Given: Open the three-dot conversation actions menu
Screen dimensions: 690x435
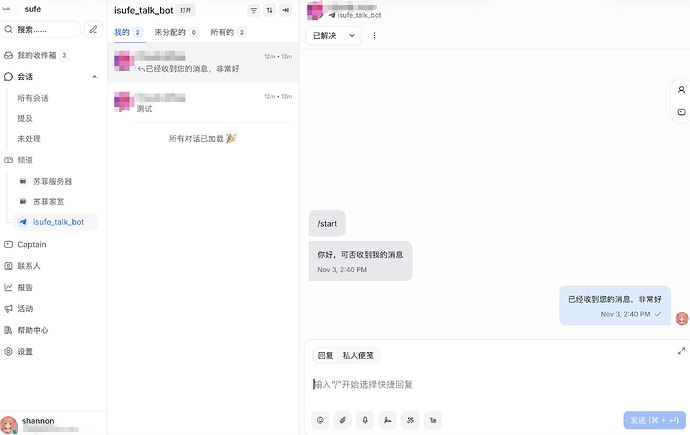Looking at the screenshot, I should [x=374, y=36].
